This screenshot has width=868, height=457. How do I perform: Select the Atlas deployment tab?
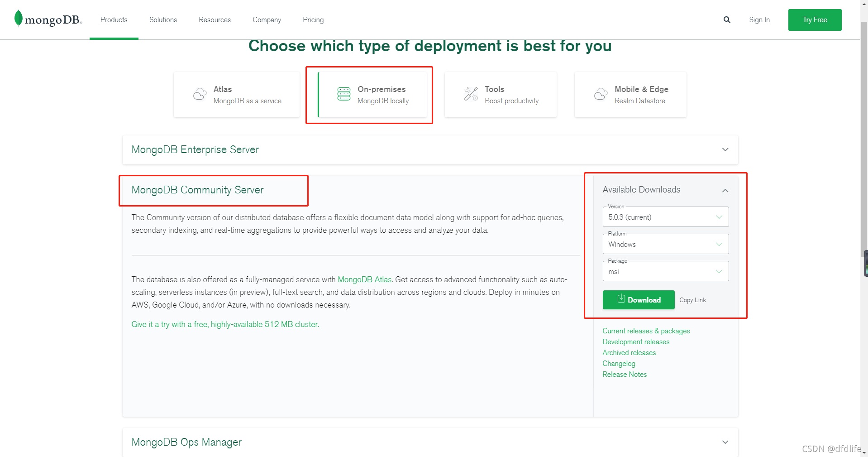tap(236, 95)
